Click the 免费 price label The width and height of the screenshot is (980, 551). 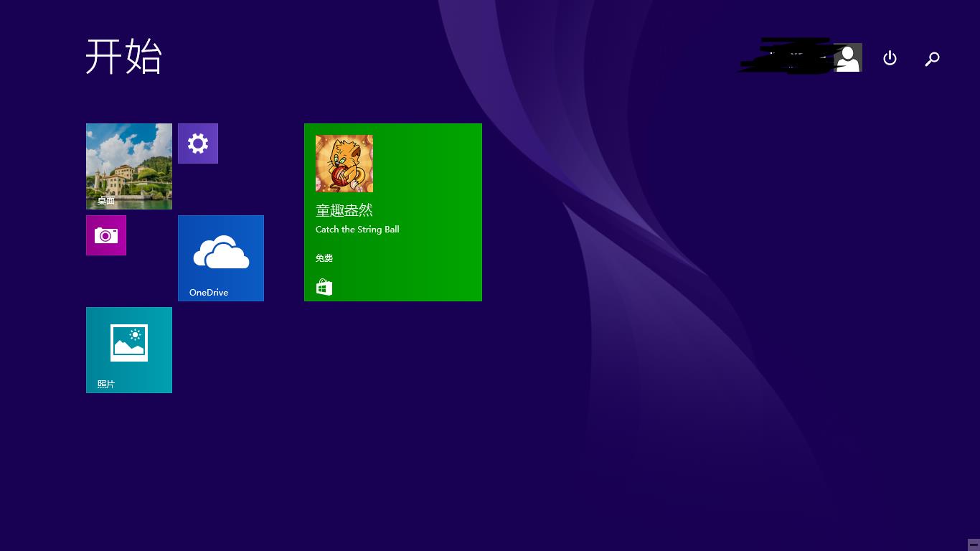click(x=324, y=258)
